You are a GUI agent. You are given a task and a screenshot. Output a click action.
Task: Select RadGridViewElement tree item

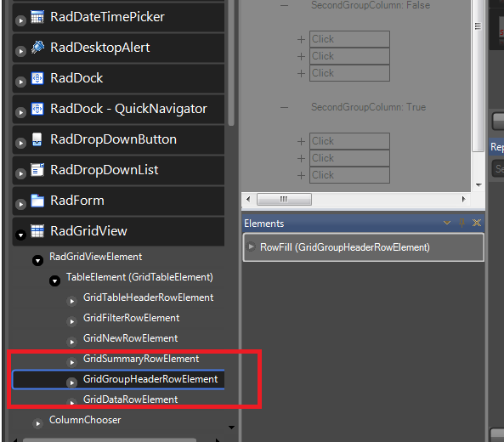tap(95, 257)
